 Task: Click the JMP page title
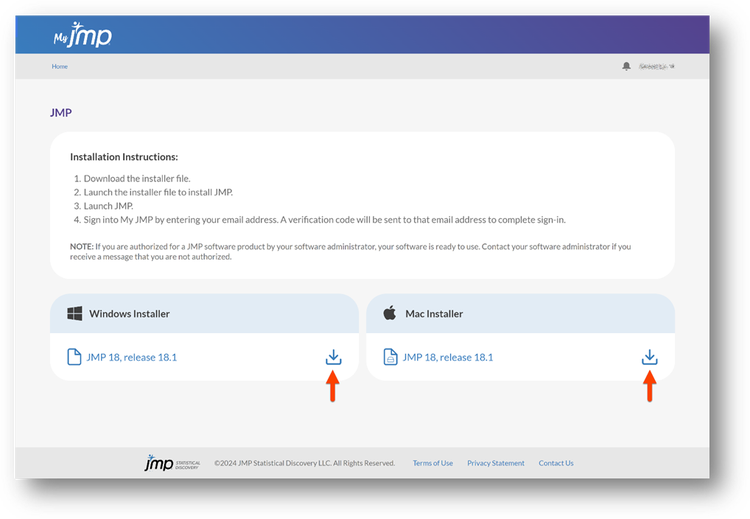pos(61,113)
